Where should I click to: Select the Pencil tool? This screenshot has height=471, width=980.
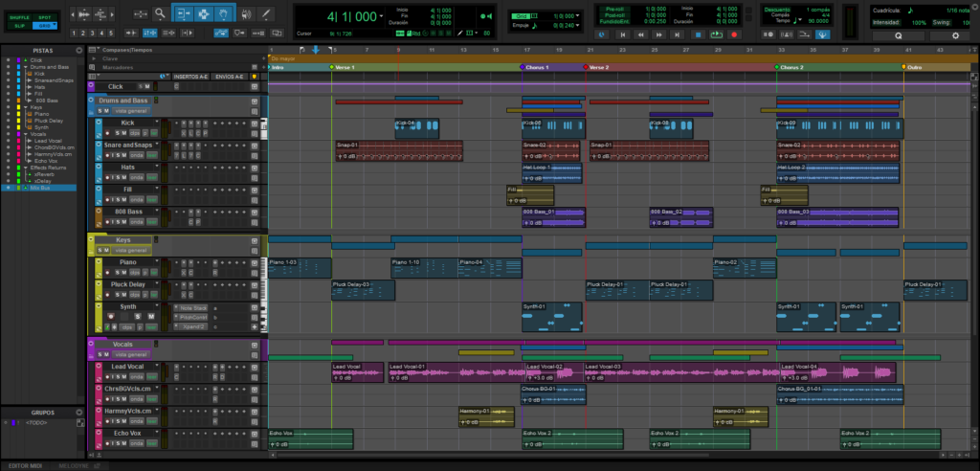(x=265, y=14)
